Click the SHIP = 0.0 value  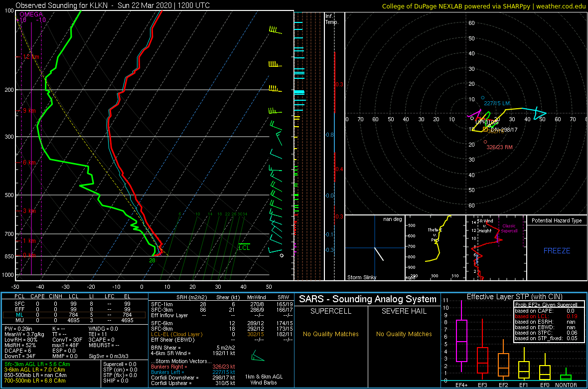click(x=116, y=380)
